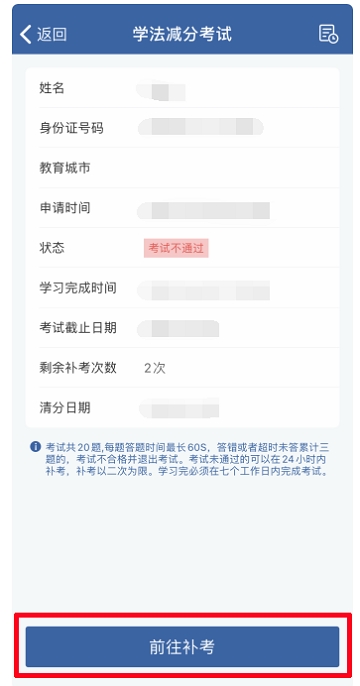Select the 学习完成时间 row label
The image size is (360, 686).
[x=78, y=288]
